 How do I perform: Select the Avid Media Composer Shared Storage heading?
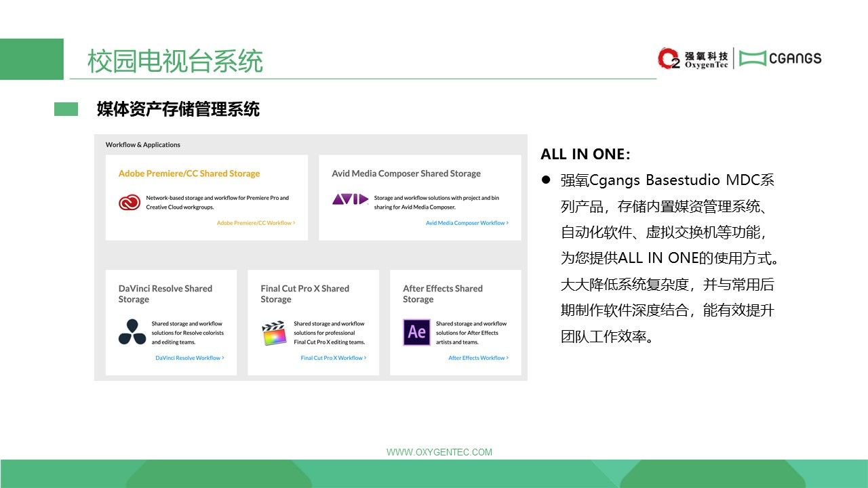pos(406,174)
